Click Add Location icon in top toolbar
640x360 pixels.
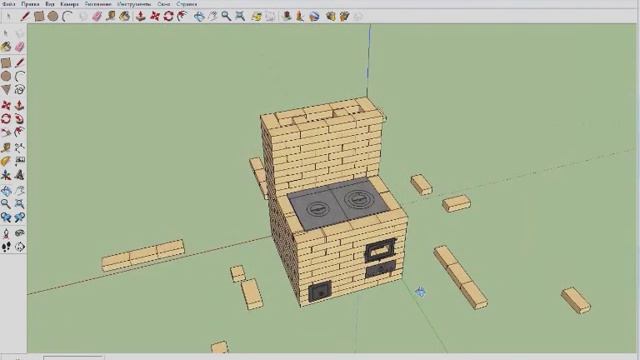[x=256, y=16]
